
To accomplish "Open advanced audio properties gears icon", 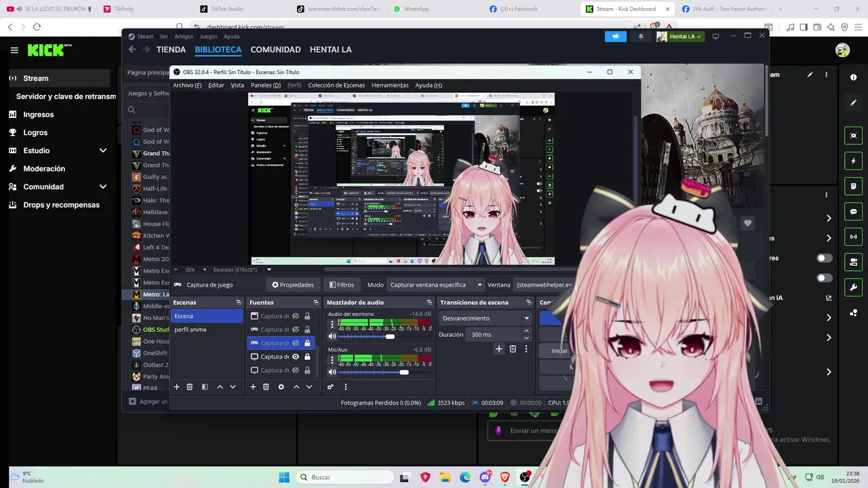I will point(330,387).
